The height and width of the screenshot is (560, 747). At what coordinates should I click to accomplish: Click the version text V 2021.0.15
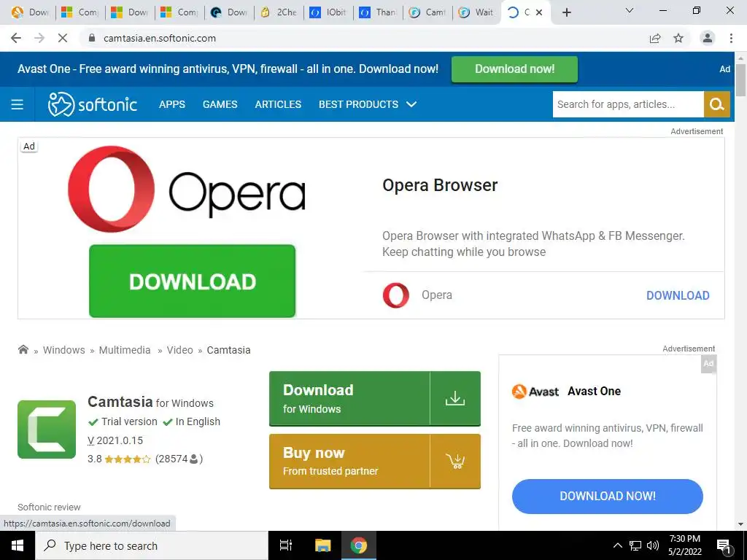pos(115,440)
